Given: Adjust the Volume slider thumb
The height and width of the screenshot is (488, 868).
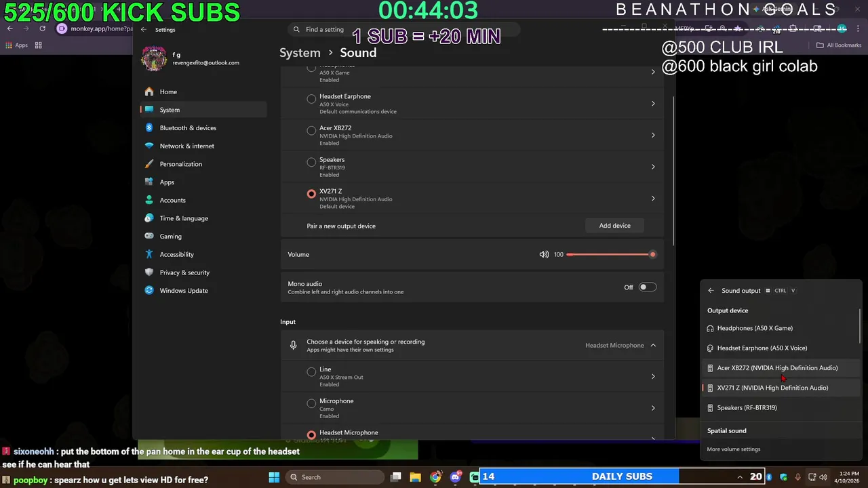Looking at the screenshot, I should point(652,254).
